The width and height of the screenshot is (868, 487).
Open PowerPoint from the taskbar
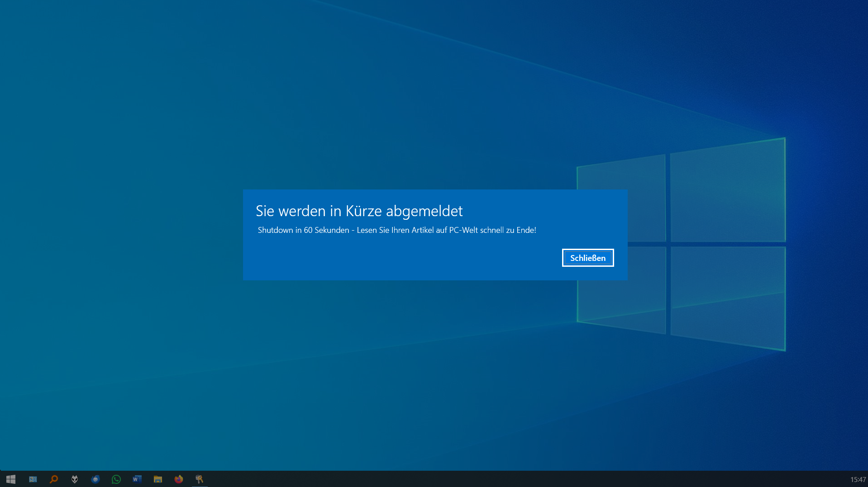point(33,479)
